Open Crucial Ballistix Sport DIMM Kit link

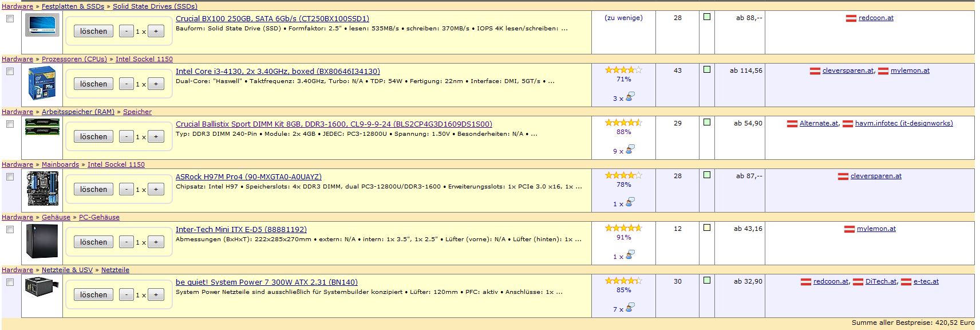coord(334,124)
